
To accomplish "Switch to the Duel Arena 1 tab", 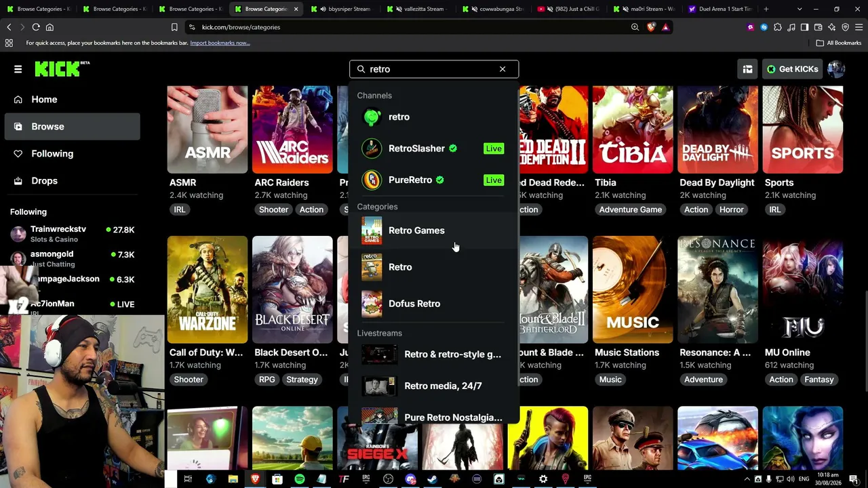I will pyautogui.click(x=719, y=9).
